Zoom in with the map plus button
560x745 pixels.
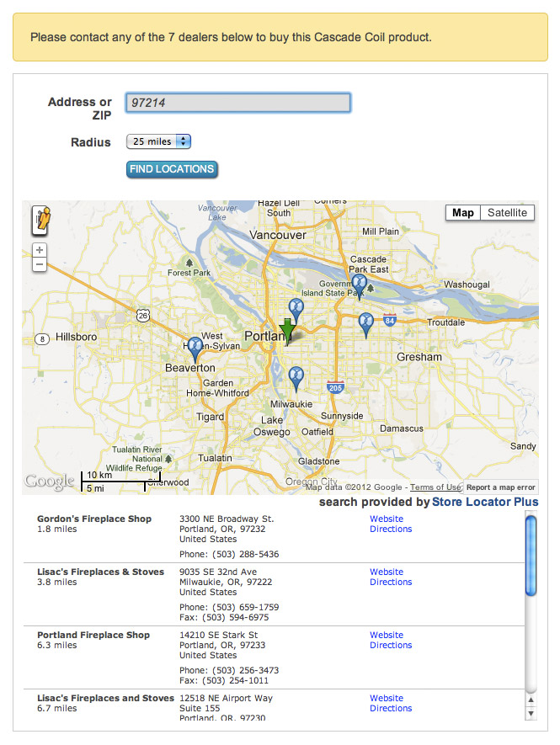[40, 251]
